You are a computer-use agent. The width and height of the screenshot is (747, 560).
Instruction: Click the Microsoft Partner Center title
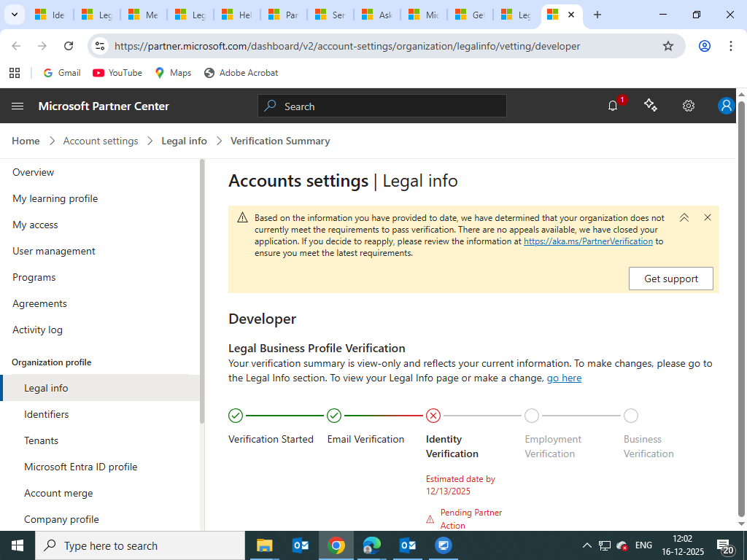(104, 106)
